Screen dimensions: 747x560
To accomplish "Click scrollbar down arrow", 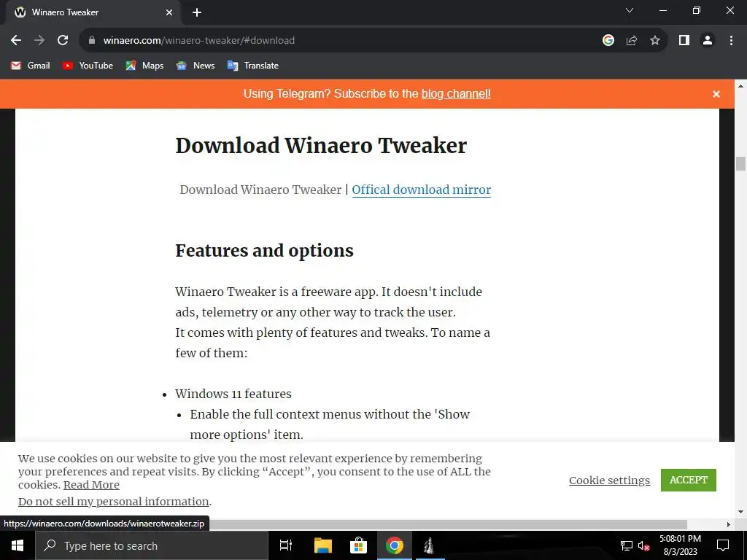I will pos(740,513).
